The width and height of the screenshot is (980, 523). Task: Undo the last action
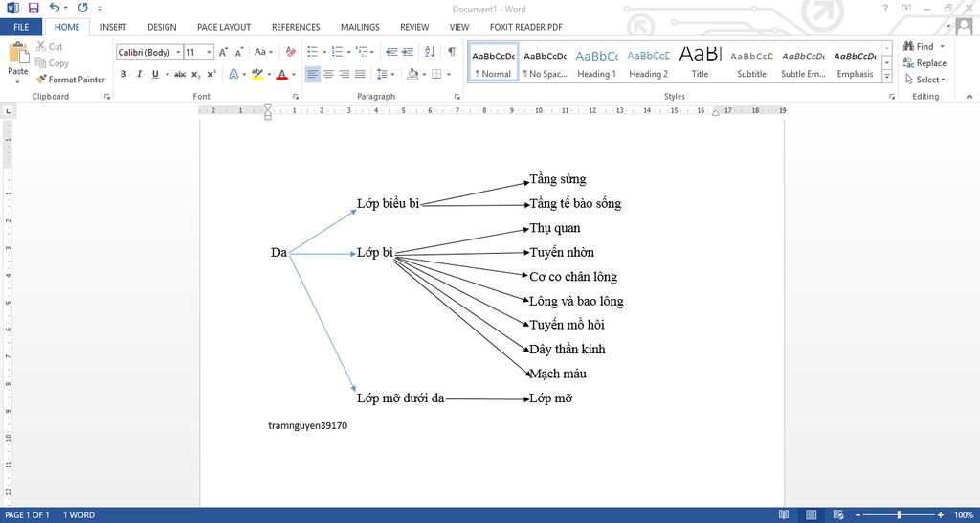click(55, 8)
